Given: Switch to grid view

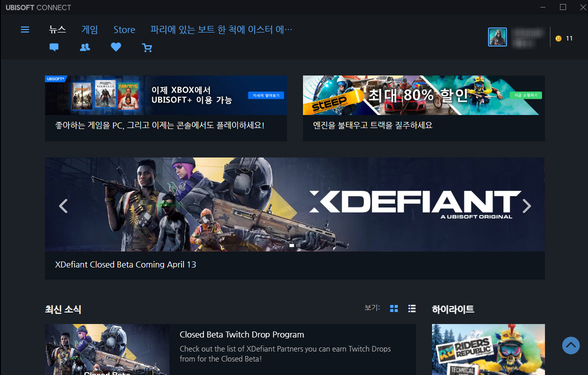Looking at the screenshot, I should (394, 308).
